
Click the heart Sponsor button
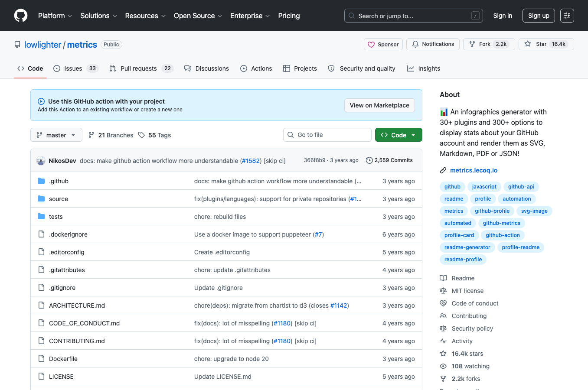(383, 44)
